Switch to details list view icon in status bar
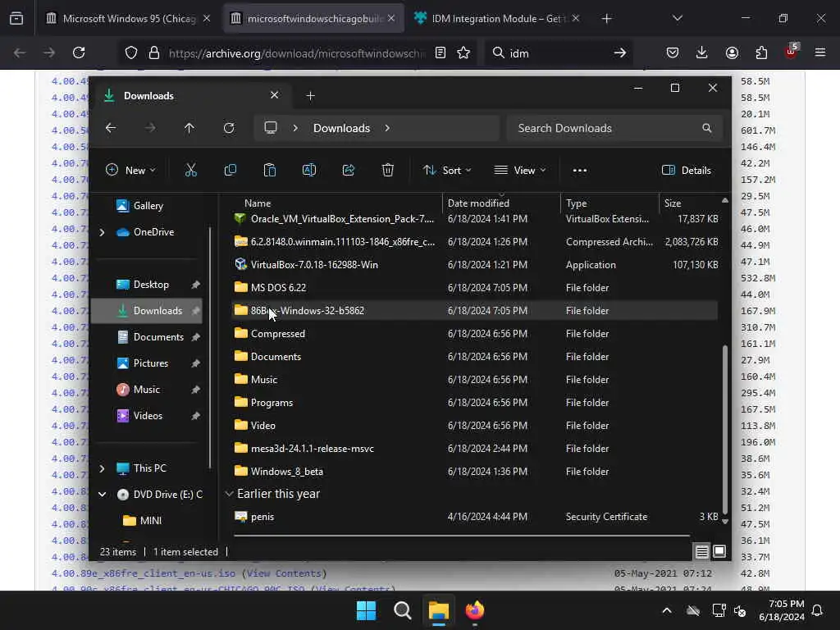Image resolution: width=840 pixels, height=630 pixels. (702, 551)
